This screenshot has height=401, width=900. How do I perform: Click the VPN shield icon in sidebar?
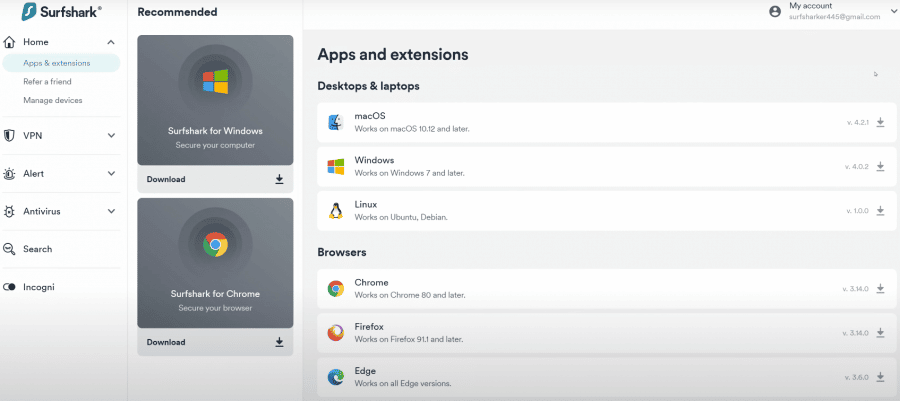click(9, 136)
